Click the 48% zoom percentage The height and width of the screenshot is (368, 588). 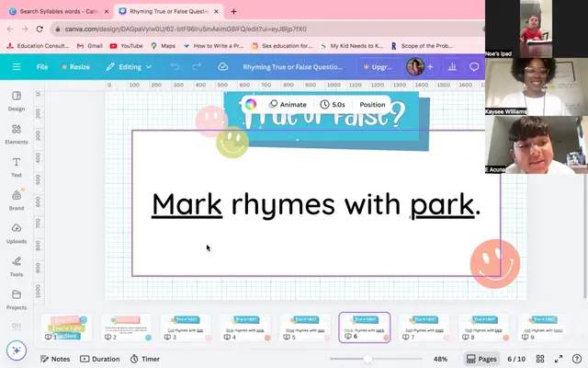pos(440,359)
